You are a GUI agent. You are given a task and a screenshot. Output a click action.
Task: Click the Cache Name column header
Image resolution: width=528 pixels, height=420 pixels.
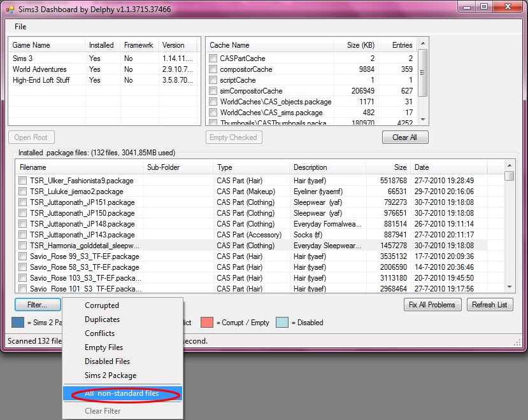pyautogui.click(x=269, y=45)
